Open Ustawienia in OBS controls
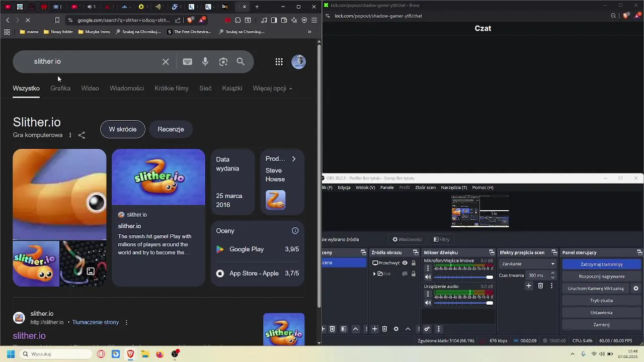This screenshot has height=362, width=644. pyautogui.click(x=601, y=313)
